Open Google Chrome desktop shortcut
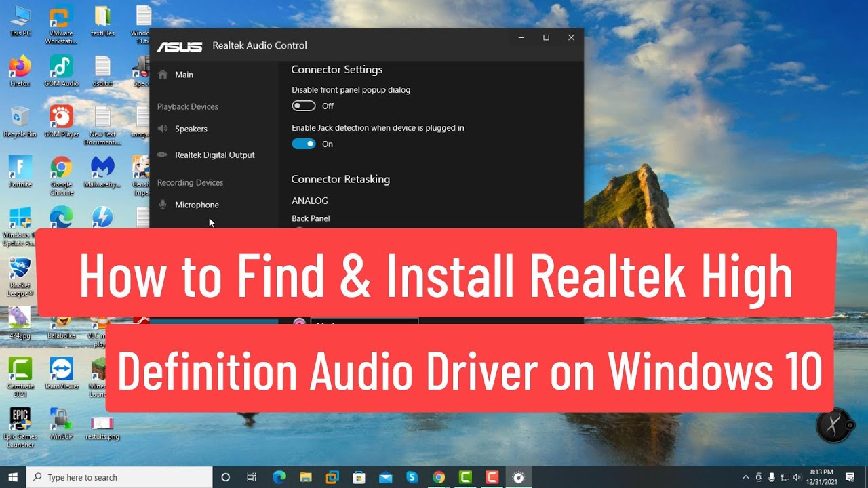The height and width of the screenshot is (488, 868). (x=62, y=176)
